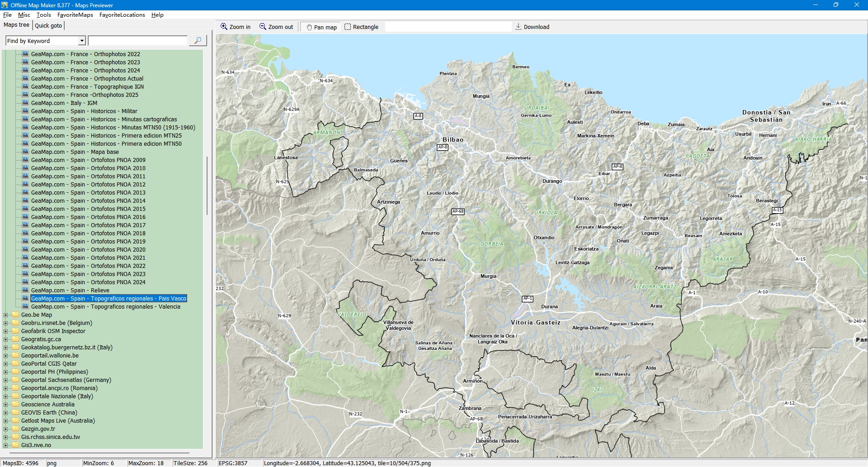This screenshot has width=868, height=467.
Task: Select Spain - Ortofotos PNOA 2020 map
Action: click(88, 250)
